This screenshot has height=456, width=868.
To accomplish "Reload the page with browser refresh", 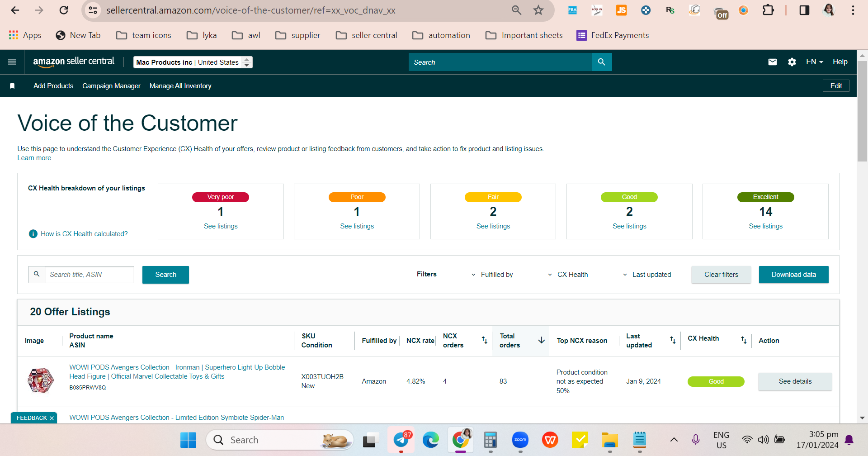I will coord(64,10).
